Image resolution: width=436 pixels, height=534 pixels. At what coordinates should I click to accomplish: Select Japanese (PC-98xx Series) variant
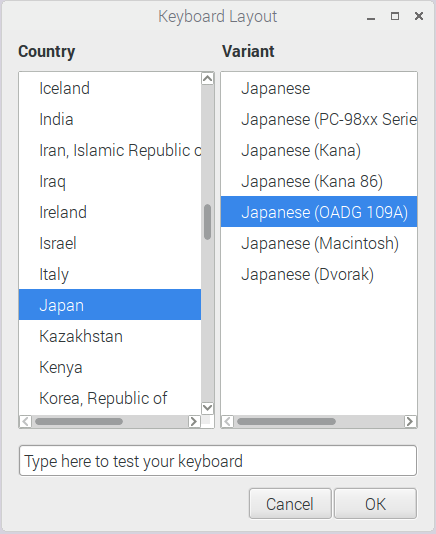coord(319,119)
